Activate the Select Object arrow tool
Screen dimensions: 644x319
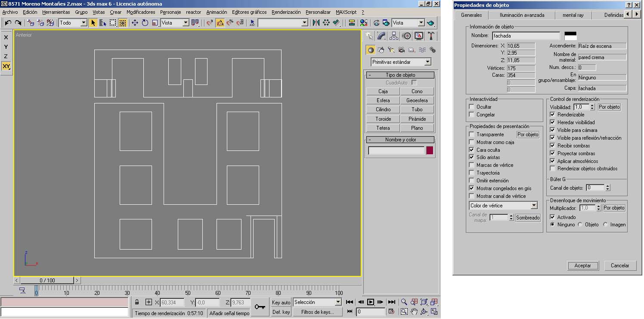[93, 23]
